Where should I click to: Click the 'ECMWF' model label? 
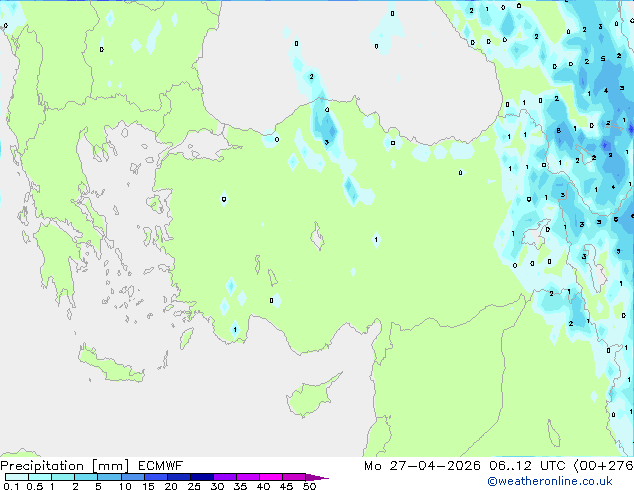pos(161,466)
